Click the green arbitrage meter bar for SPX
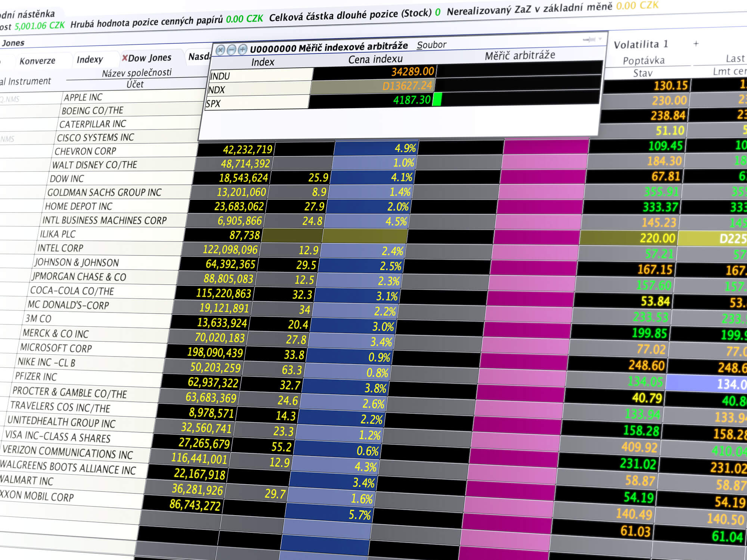747x560 pixels. pos(437,99)
